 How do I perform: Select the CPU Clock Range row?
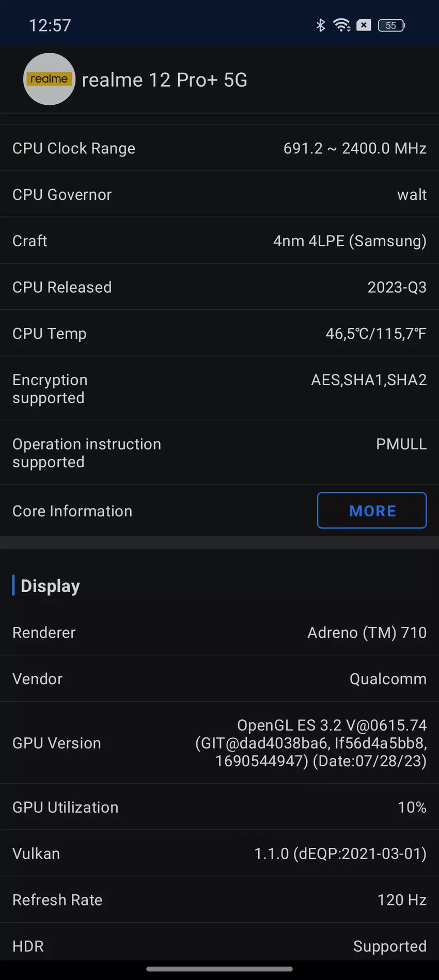click(x=219, y=148)
